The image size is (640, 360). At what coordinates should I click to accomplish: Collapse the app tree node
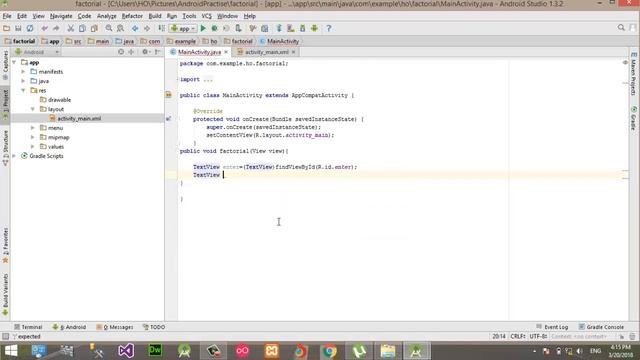(x=15, y=62)
